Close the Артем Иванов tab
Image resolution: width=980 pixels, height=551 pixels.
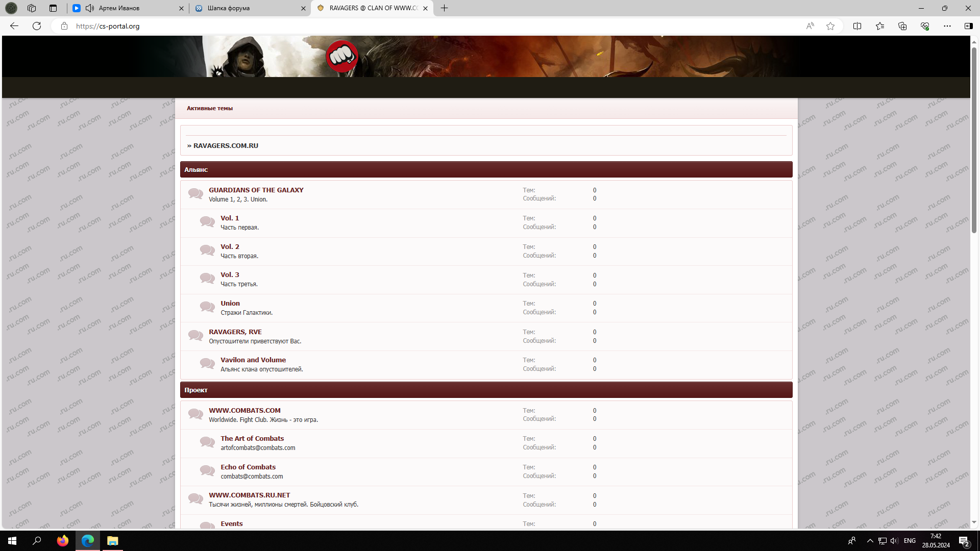tap(181, 8)
